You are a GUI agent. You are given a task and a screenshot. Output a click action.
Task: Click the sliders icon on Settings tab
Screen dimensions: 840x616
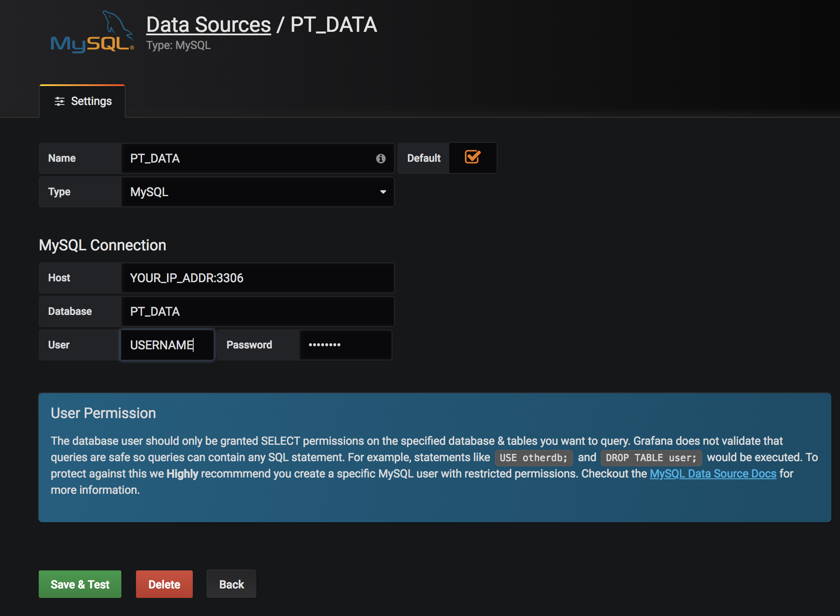pyautogui.click(x=59, y=102)
